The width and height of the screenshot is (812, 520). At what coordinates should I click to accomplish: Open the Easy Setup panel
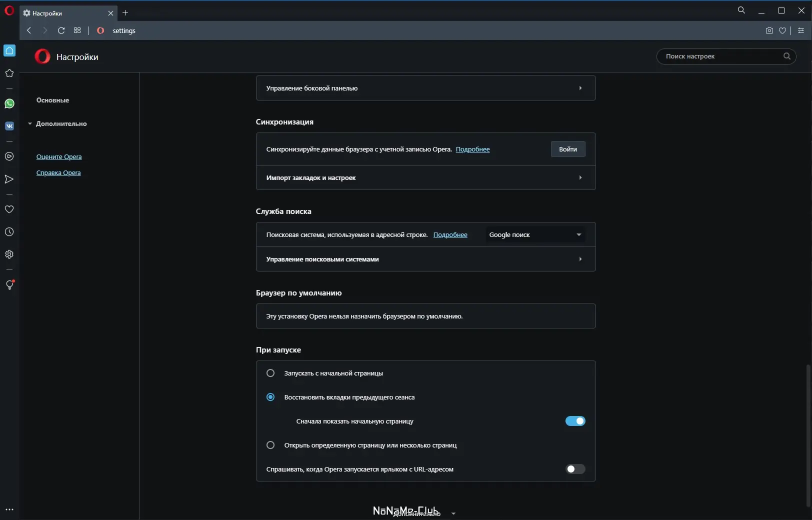(800, 30)
